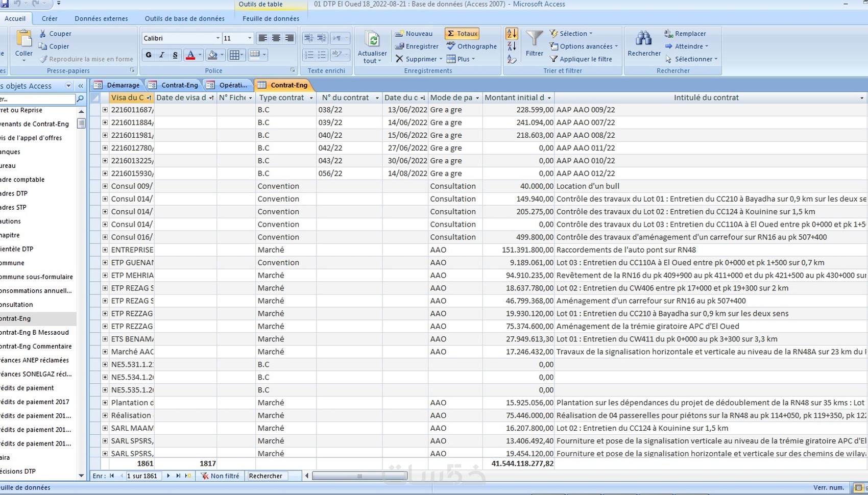The width and height of the screenshot is (868, 495).
Task: Go to last record navigation arrow
Action: (178, 476)
